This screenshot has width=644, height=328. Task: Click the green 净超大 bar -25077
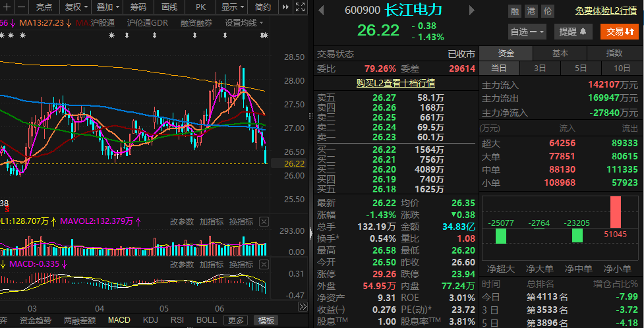(x=501, y=236)
